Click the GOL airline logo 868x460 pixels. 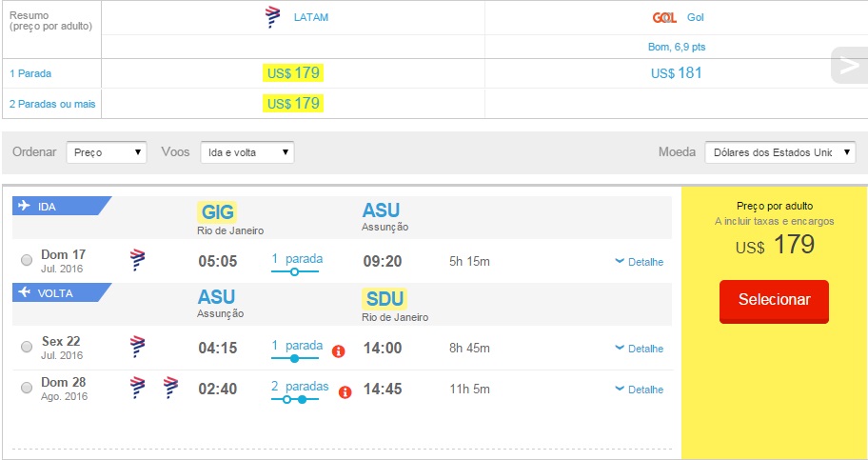click(664, 17)
